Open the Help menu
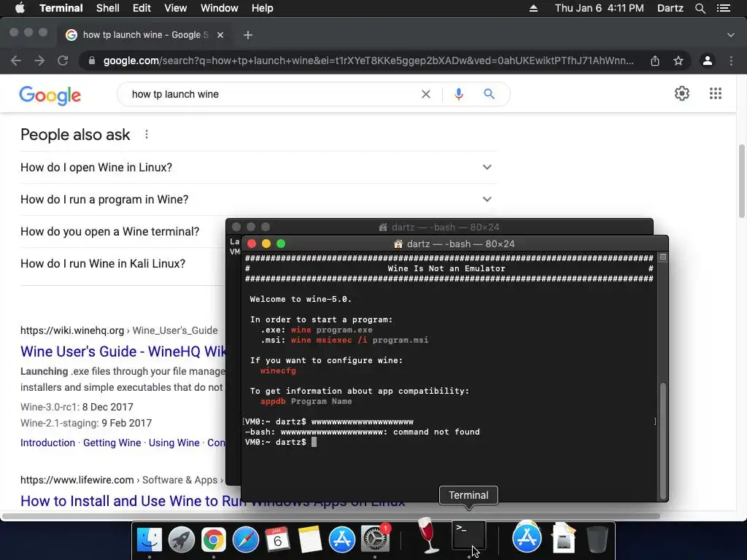Viewport: 747px width, 560px height. [262, 8]
